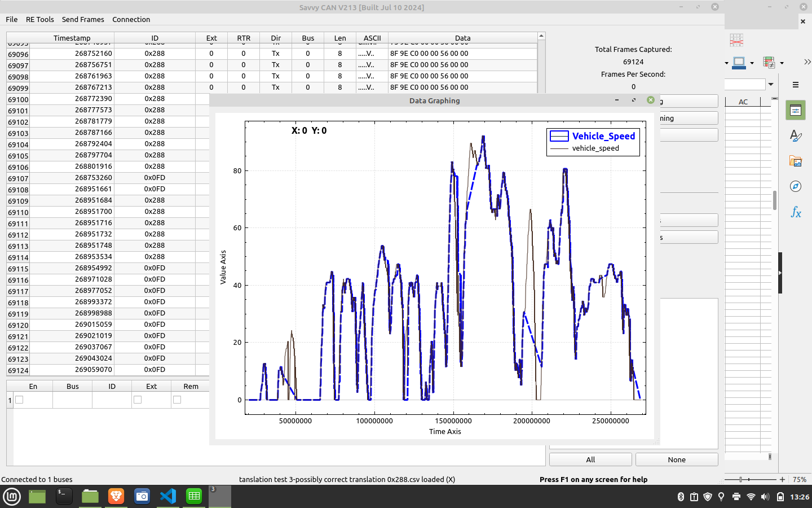Open Brave browser from the taskbar
Image resolution: width=812 pixels, height=508 pixels.
pyautogui.click(x=116, y=496)
